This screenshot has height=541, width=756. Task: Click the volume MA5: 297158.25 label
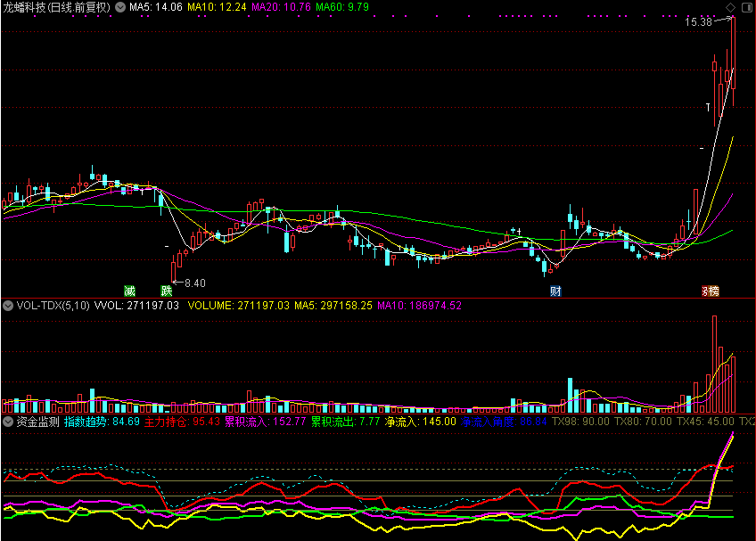[x=333, y=306]
